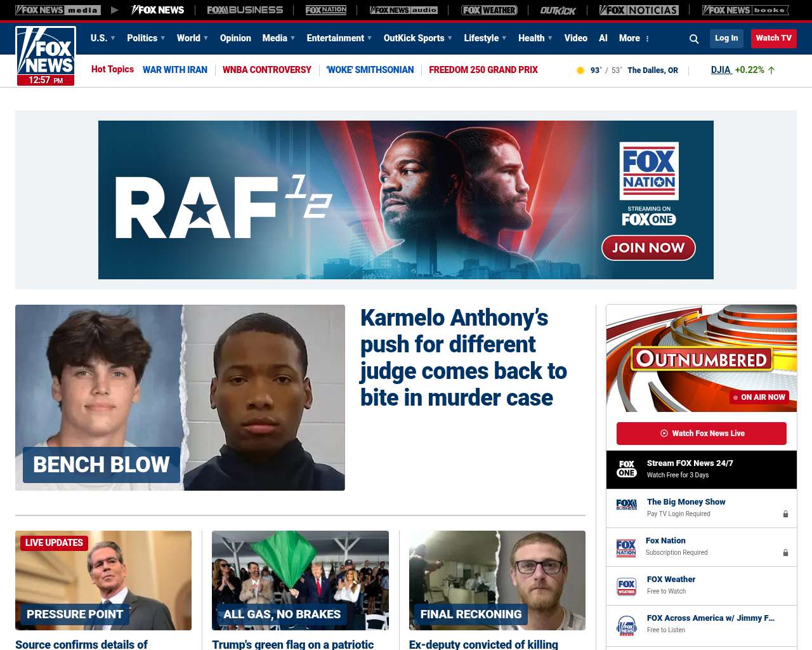Open the WNBA CONTROVERSY hot topic
812x650 pixels.
click(267, 70)
